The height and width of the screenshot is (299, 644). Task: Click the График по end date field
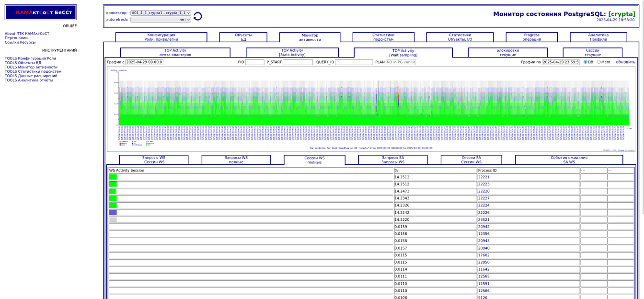[561, 62]
